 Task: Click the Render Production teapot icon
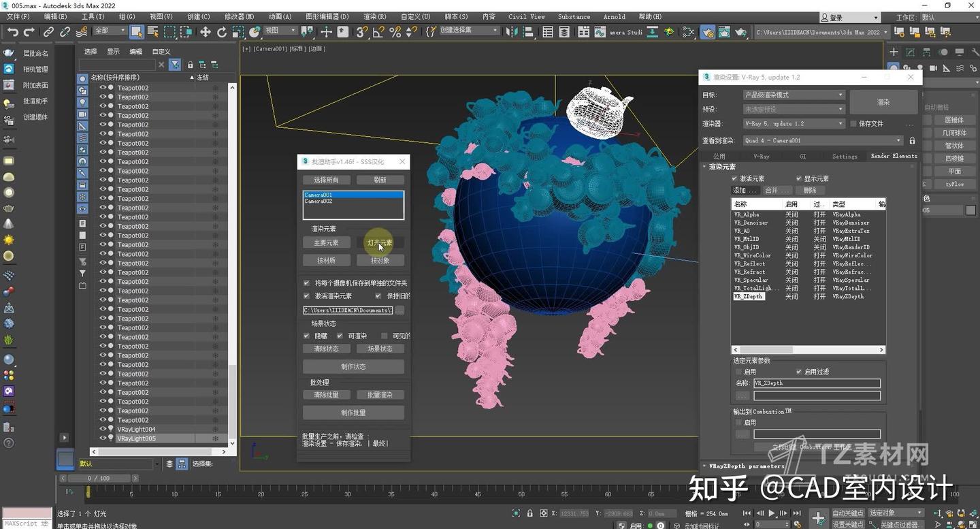pyautogui.click(x=740, y=31)
